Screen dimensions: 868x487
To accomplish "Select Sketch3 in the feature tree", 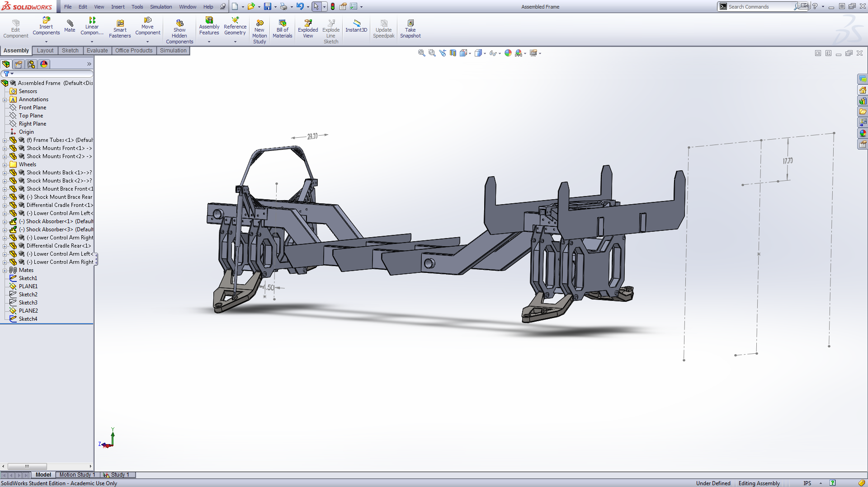I will tap(28, 303).
